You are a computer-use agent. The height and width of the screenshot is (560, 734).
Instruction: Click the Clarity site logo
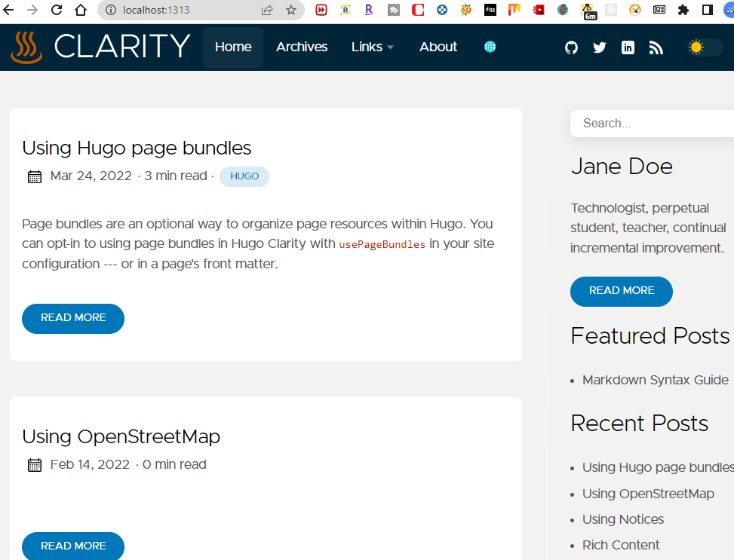(x=100, y=47)
